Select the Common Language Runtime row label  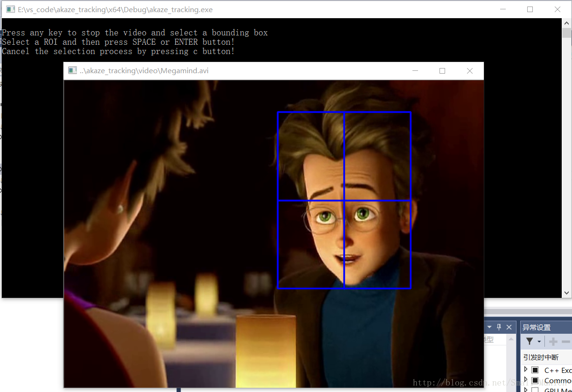(x=558, y=380)
